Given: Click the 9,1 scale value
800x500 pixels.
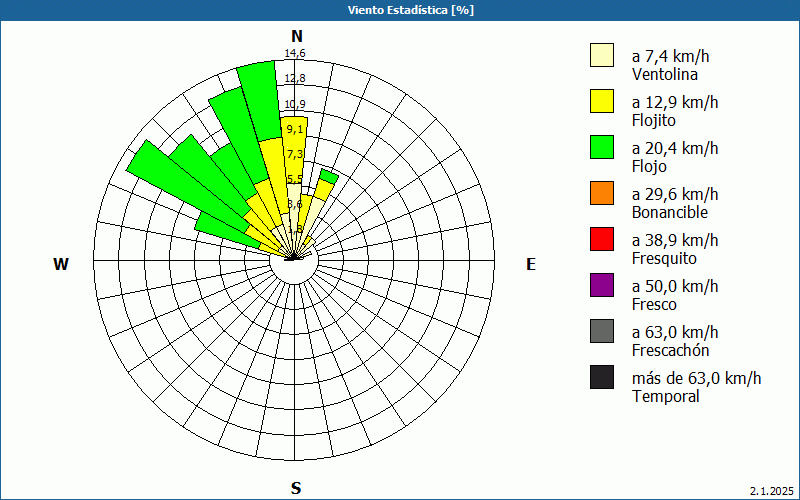Looking at the screenshot, I should pos(295,129).
